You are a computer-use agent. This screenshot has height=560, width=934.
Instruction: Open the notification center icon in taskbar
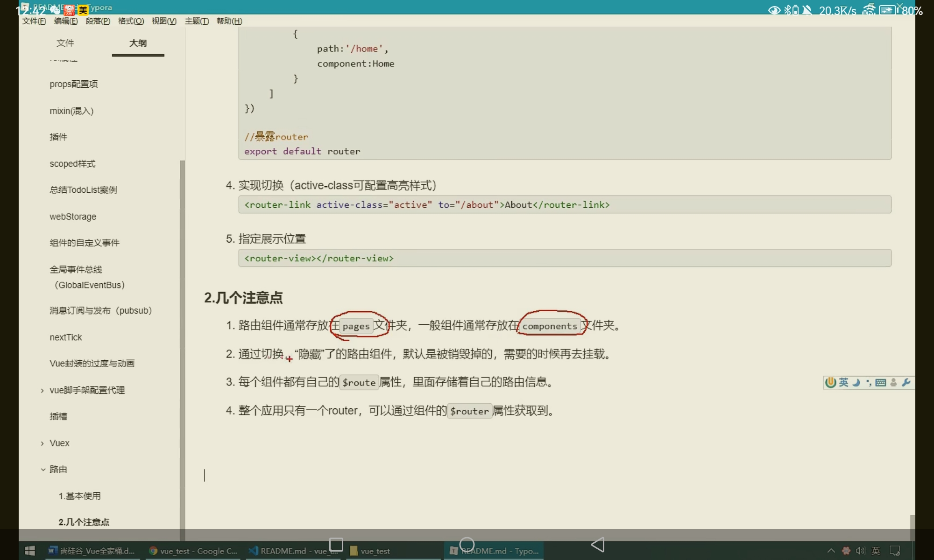[x=895, y=551]
